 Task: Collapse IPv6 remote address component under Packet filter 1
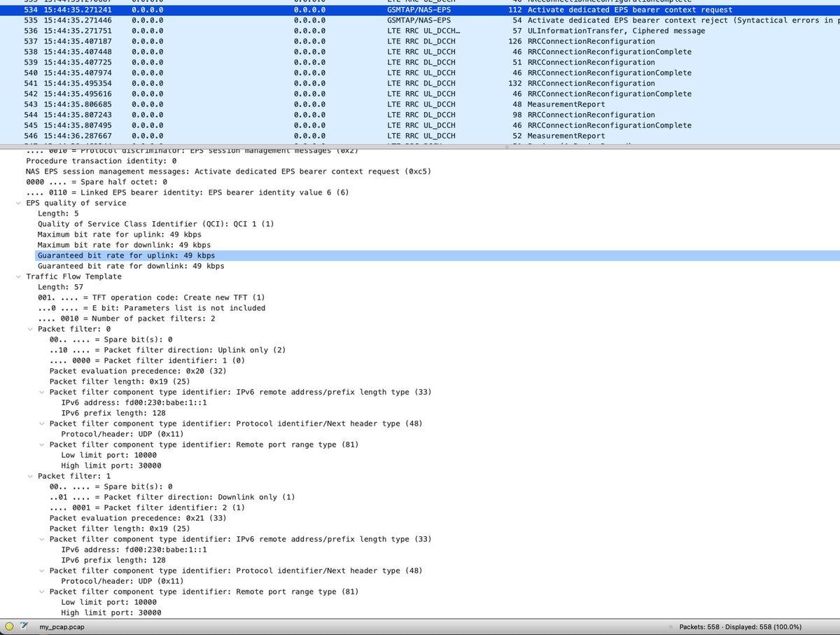[x=42, y=539]
